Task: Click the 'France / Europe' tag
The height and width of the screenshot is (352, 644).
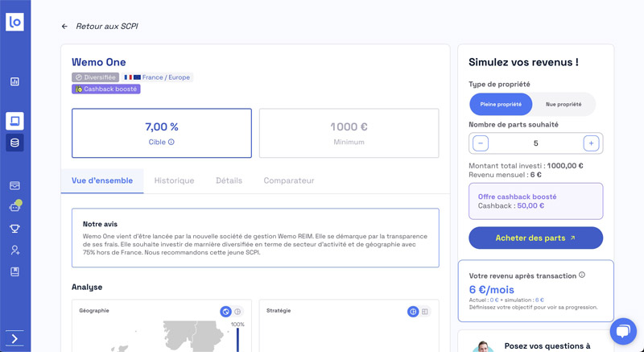Action: pos(157,77)
